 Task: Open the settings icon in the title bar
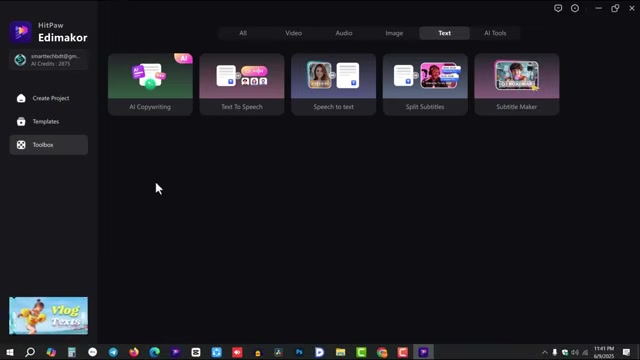[575, 8]
